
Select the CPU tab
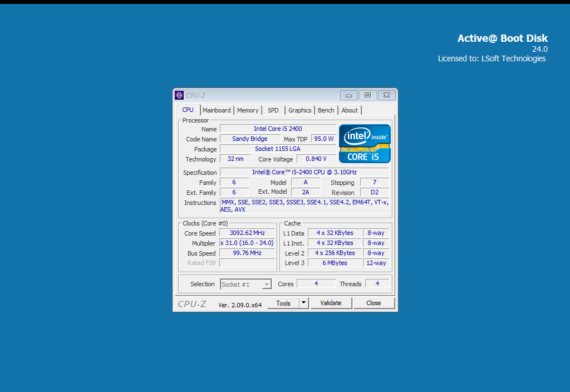(188, 110)
